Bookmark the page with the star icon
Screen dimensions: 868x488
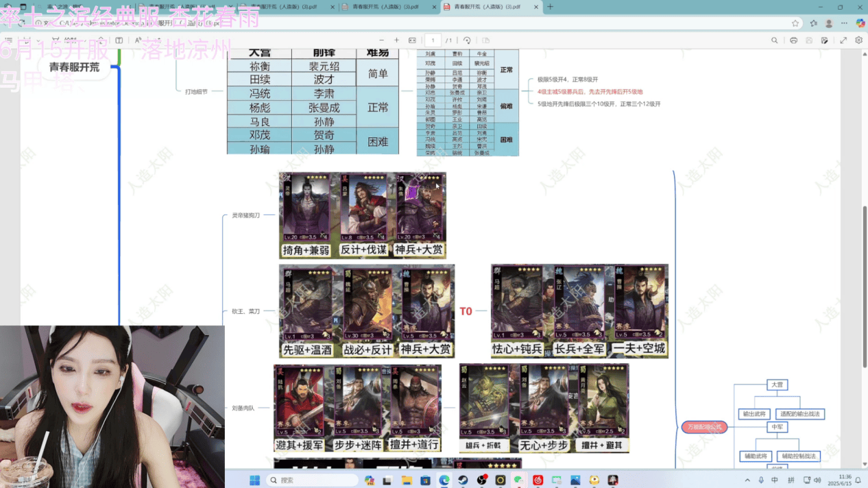tap(795, 23)
